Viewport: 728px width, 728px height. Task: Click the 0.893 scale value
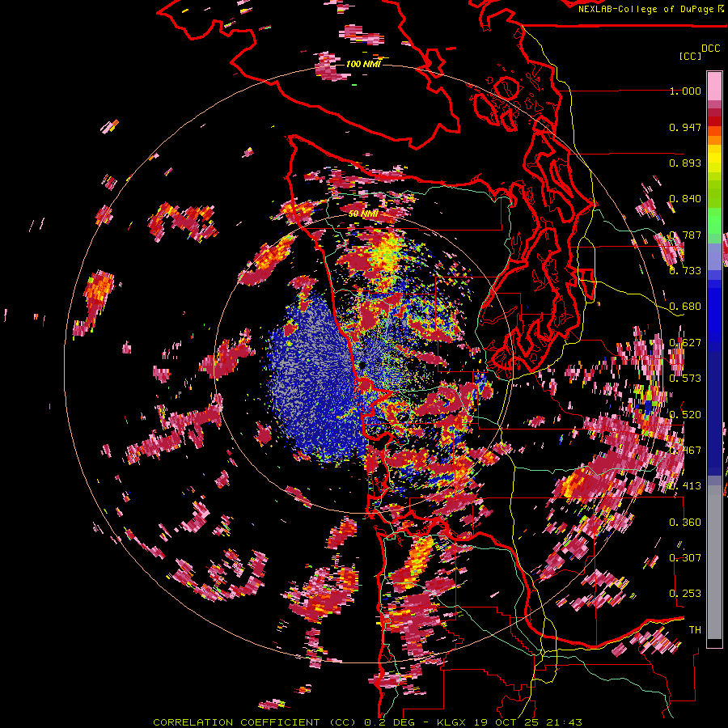pyautogui.click(x=685, y=163)
